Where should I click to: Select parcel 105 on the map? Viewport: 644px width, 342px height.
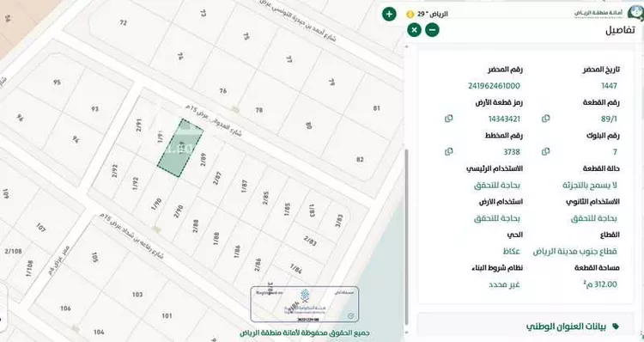coord(94,257)
